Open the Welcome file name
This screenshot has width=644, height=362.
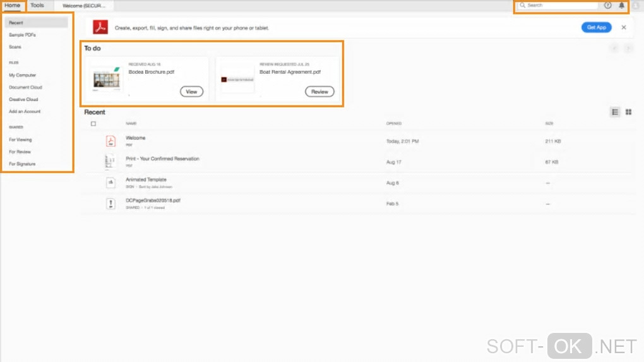coord(136,138)
